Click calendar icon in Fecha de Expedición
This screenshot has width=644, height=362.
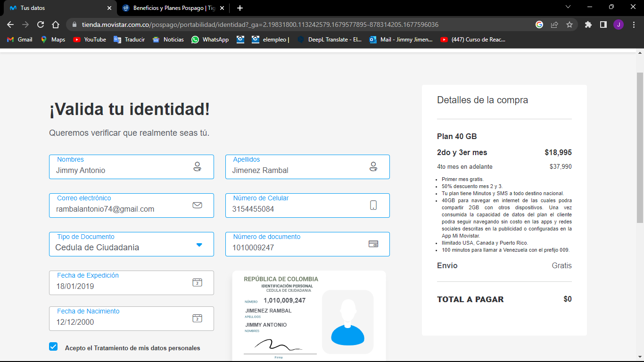coord(197,282)
